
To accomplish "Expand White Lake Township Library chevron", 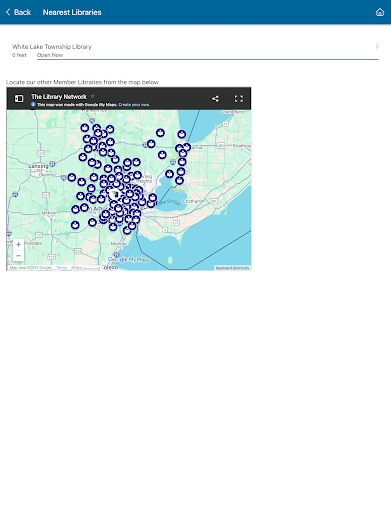I will [x=377, y=46].
